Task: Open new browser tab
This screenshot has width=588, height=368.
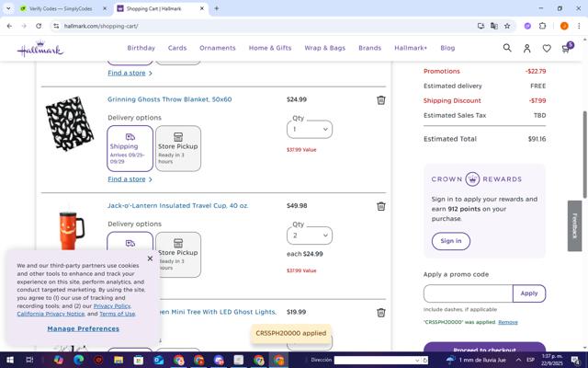Action: pos(217,8)
